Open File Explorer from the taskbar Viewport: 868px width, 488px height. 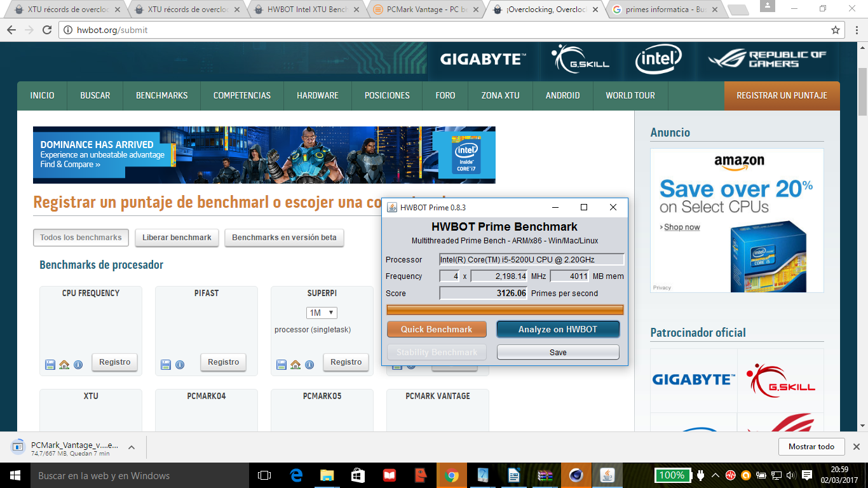(x=327, y=475)
